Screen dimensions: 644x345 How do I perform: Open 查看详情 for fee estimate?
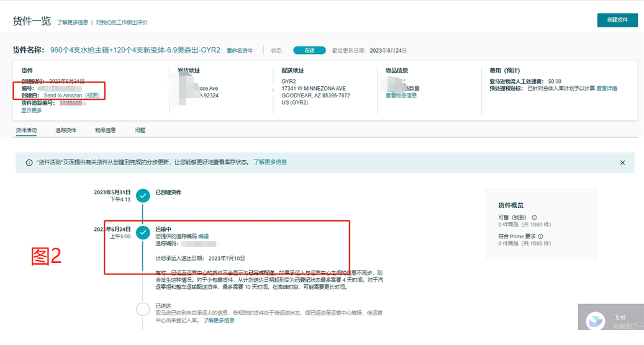coord(607,89)
